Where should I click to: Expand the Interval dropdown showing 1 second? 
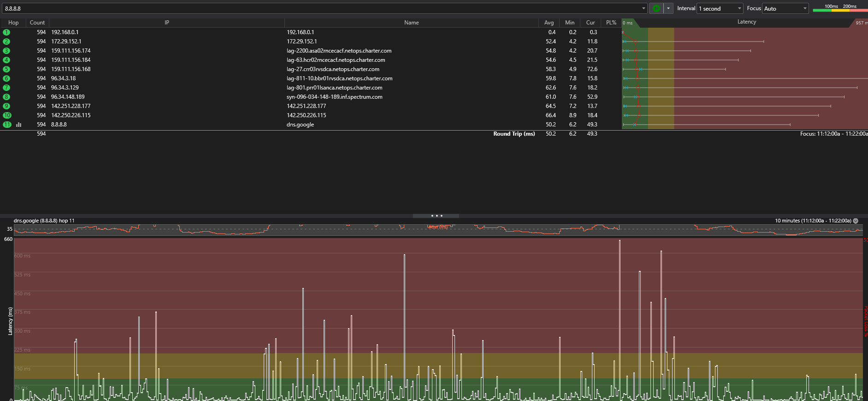720,8
